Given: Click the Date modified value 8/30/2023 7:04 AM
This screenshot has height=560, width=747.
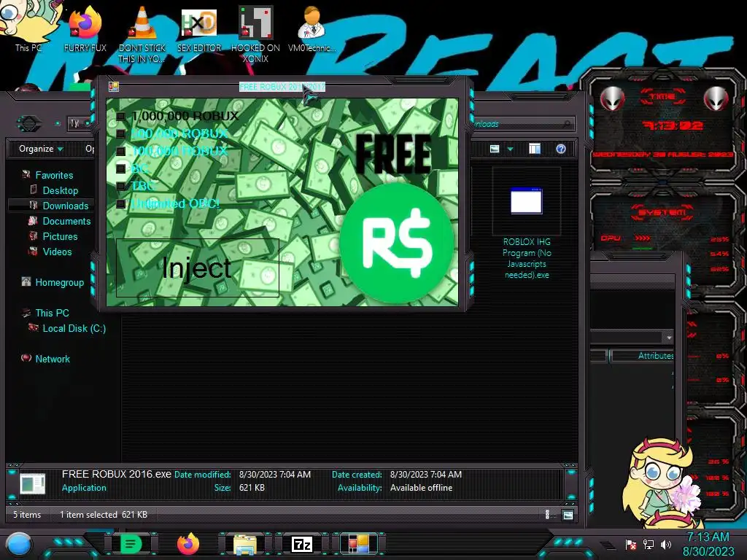Looking at the screenshot, I should 275,474.
